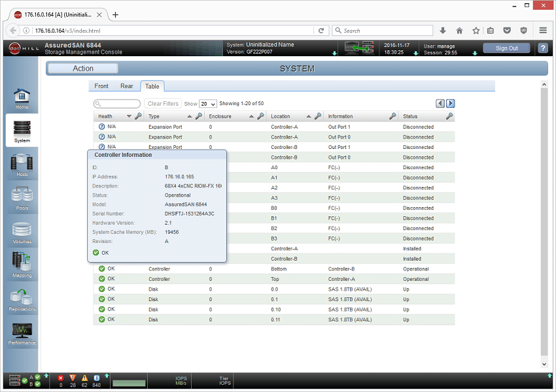556x392 pixels.
Task: Click the host connection status icon in header
Action: coord(359,48)
